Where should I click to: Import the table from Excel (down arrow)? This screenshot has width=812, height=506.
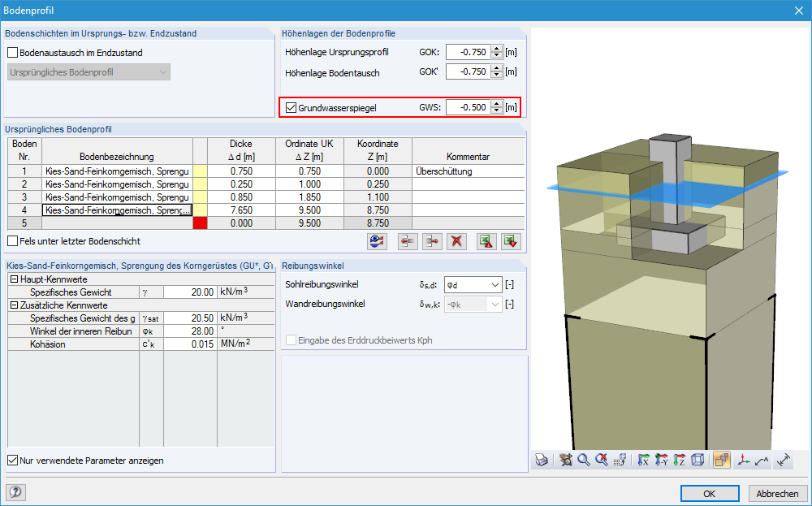[511, 241]
